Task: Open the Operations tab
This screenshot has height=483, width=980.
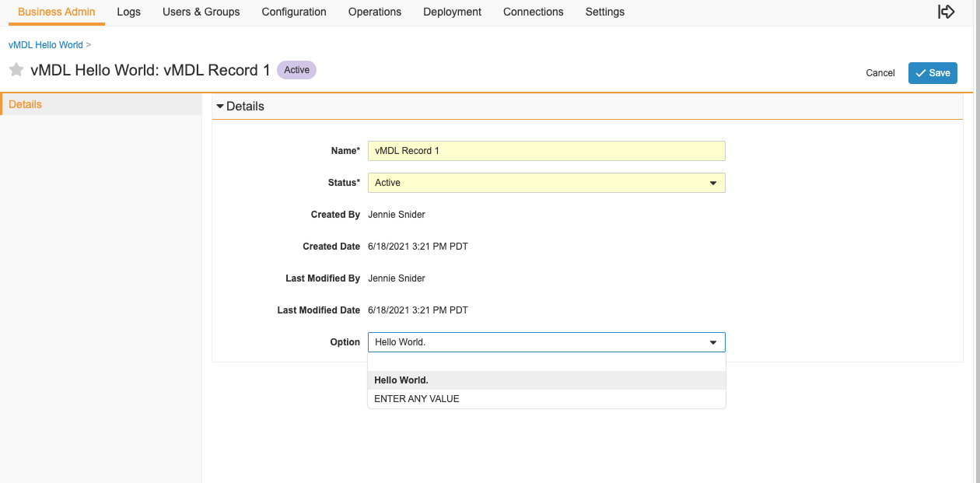Action: tap(375, 12)
